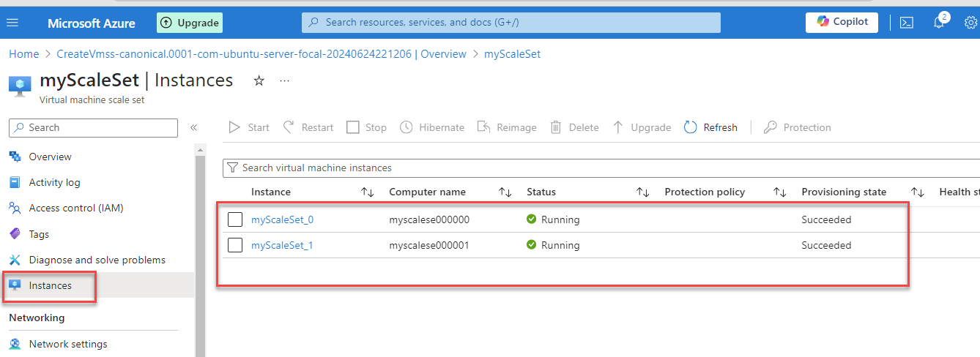
Task: Open the portal settings gear
Action: (x=970, y=23)
